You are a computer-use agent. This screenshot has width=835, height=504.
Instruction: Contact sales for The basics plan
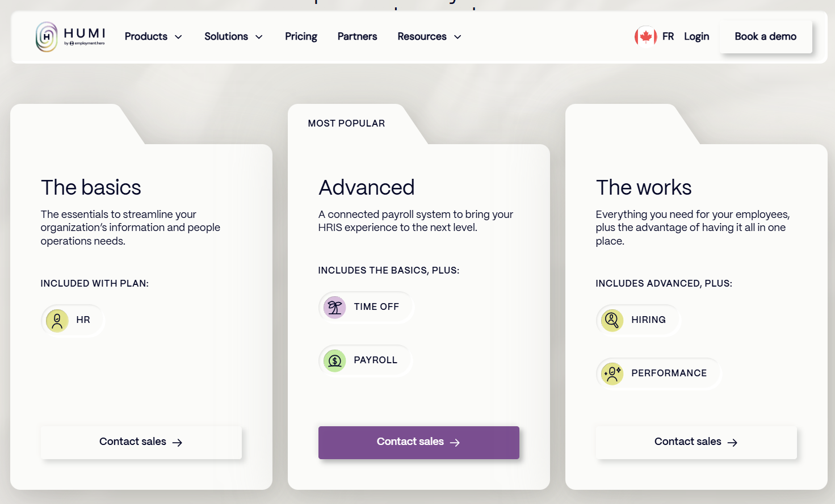(x=141, y=442)
